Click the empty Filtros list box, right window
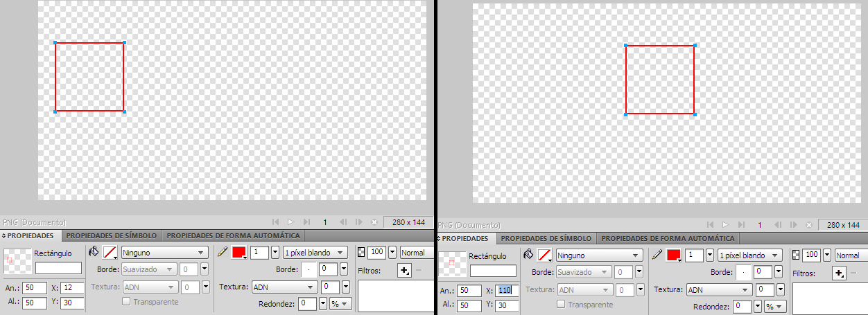Image resolution: width=868 pixels, height=315 pixels. [829, 299]
